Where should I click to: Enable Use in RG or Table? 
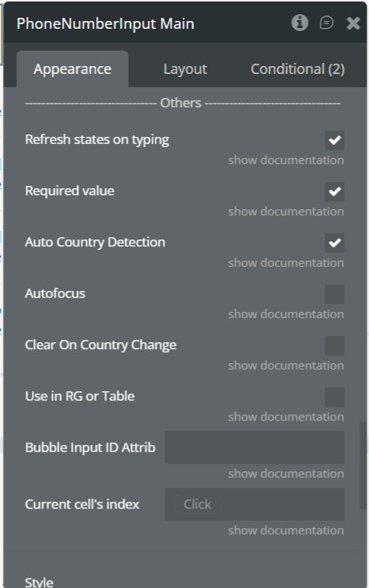pos(335,397)
